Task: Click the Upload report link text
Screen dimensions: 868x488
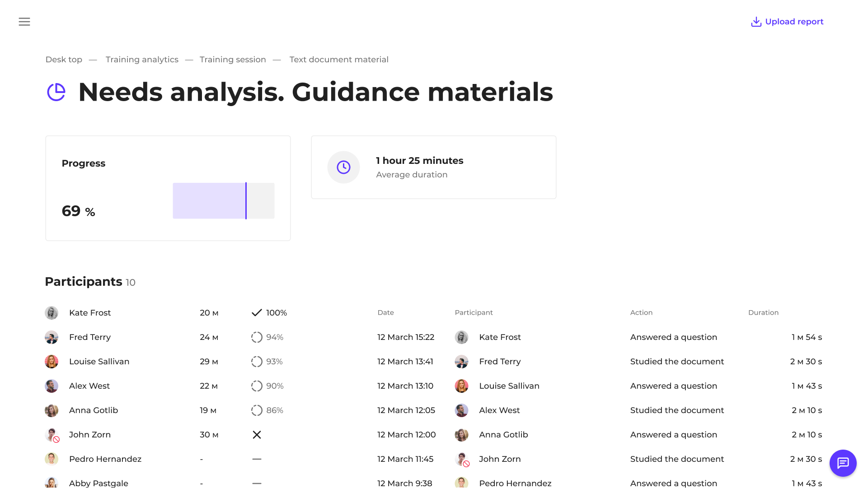Action: point(794,22)
